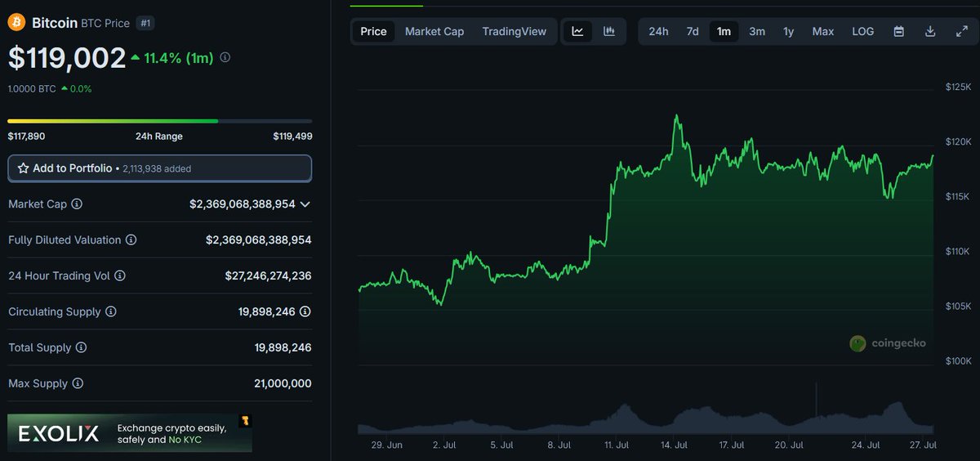Click the Total Supply info icon
The height and width of the screenshot is (461, 980).
(81, 347)
